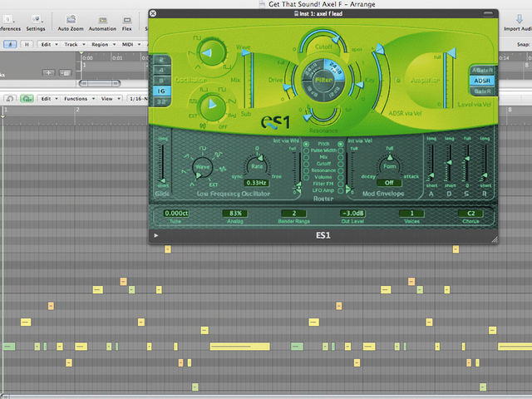Click the ES1 Resonance control arc
532x399 pixels.
click(x=323, y=116)
